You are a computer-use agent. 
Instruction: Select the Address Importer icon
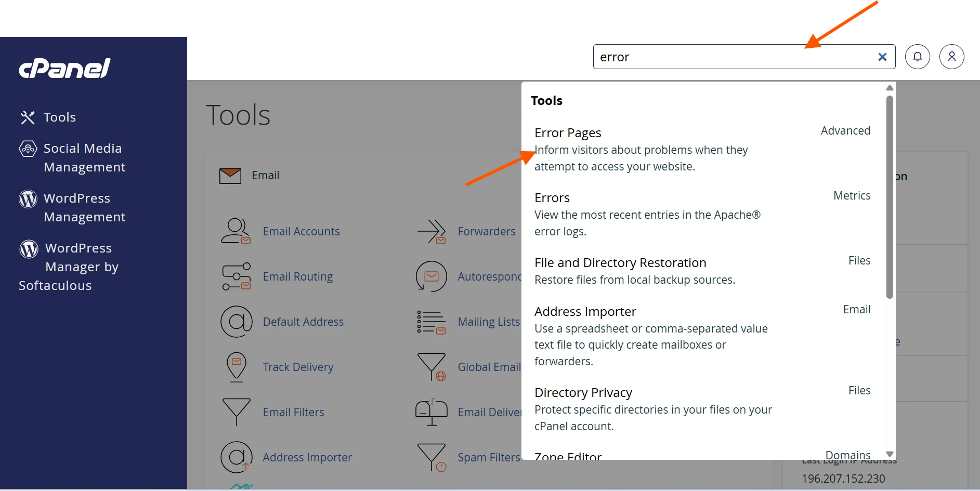point(237,457)
